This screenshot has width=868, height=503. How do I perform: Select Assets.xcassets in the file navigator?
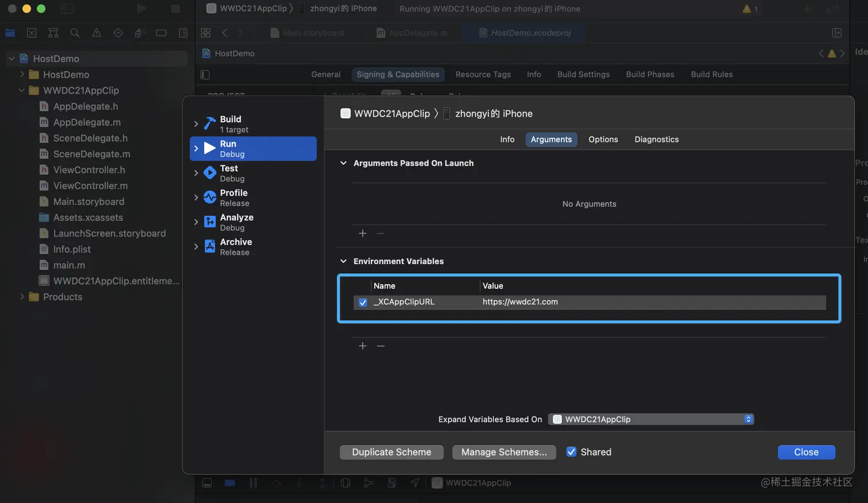coord(88,218)
